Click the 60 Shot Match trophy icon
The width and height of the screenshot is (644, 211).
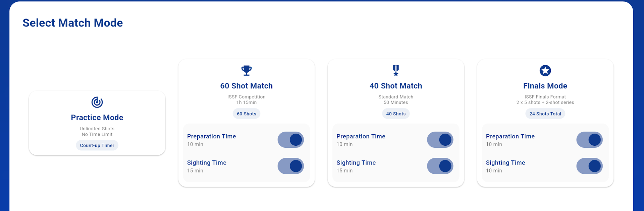[x=247, y=70]
